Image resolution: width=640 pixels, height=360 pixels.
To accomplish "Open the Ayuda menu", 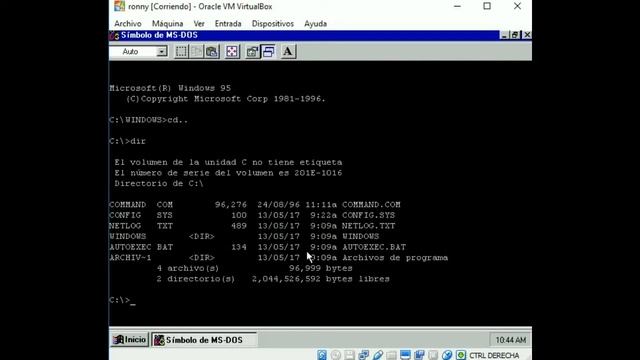I will click(x=315, y=24).
